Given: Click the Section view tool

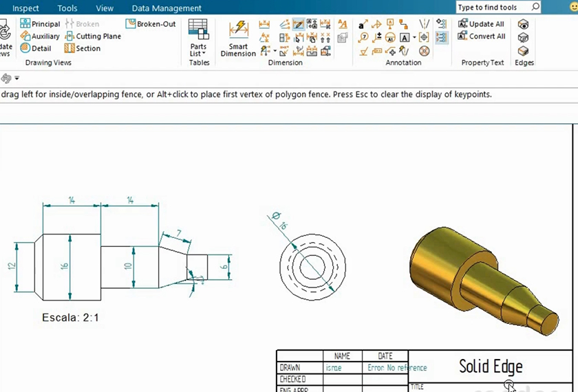Looking at the screenshot, I should click(x=83, y=49).
